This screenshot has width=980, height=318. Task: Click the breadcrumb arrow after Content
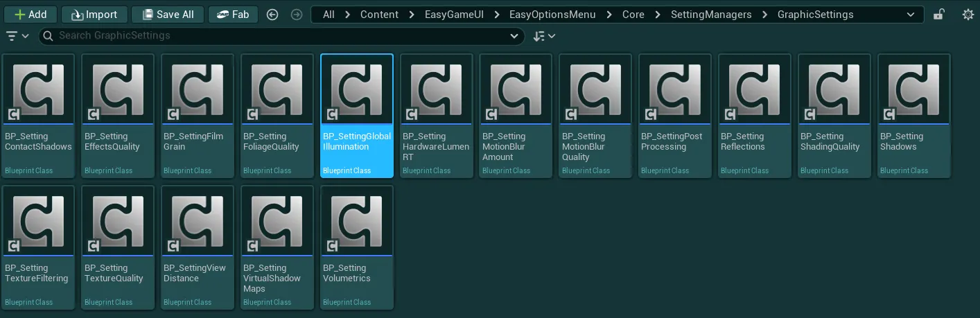click(412, 15)
